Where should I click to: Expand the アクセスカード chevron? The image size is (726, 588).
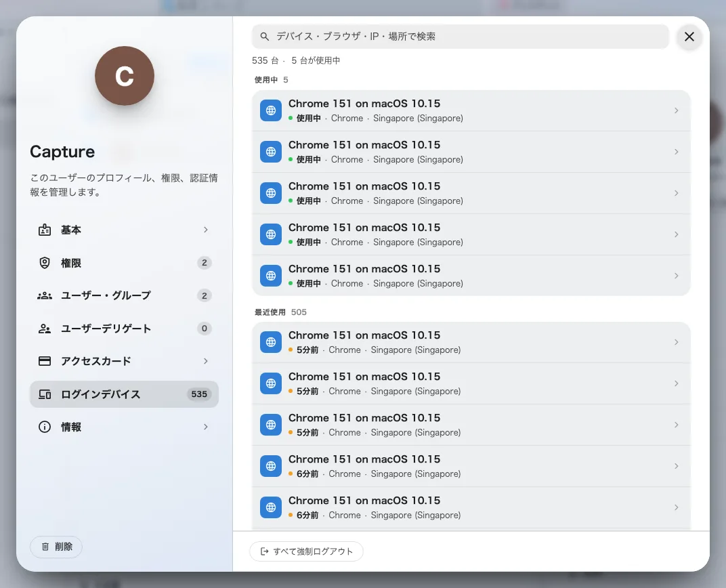(x=206, y=361)
